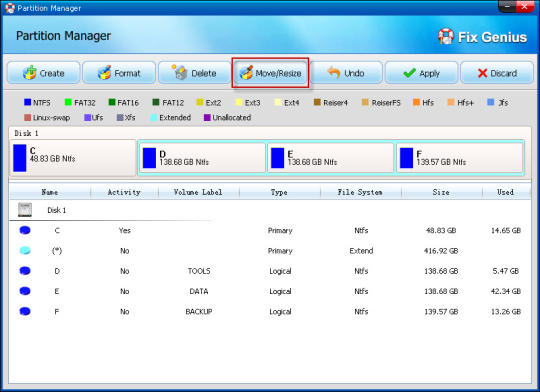The image size is (540, 392).
Task: Select partition C block in disk map
Action: [73, 158]
